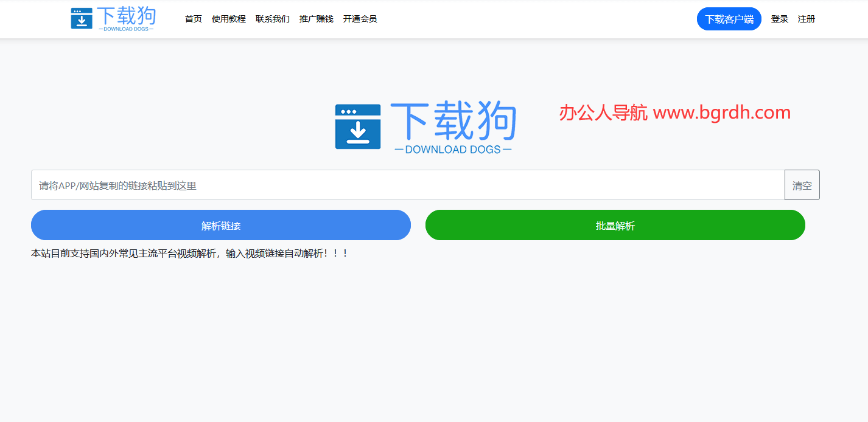Select 首页 in the navigation menu
This screenshot has height=422, width=868.
[193, 19]
